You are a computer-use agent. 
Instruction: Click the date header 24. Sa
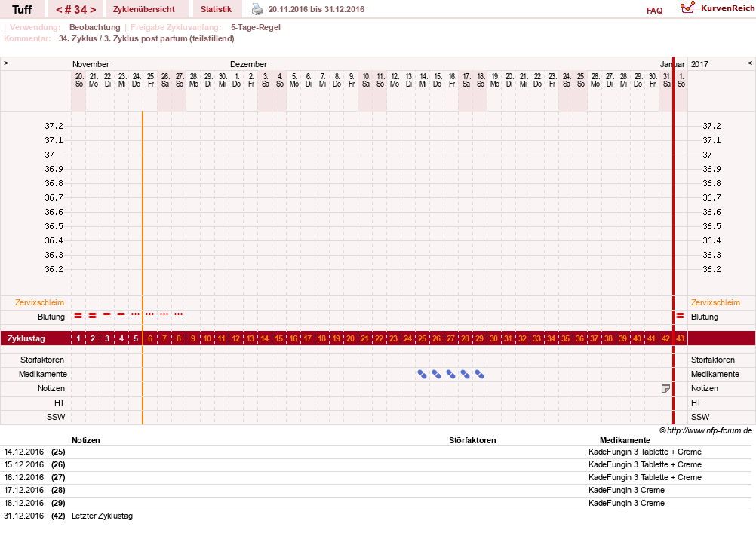(567, 80)
